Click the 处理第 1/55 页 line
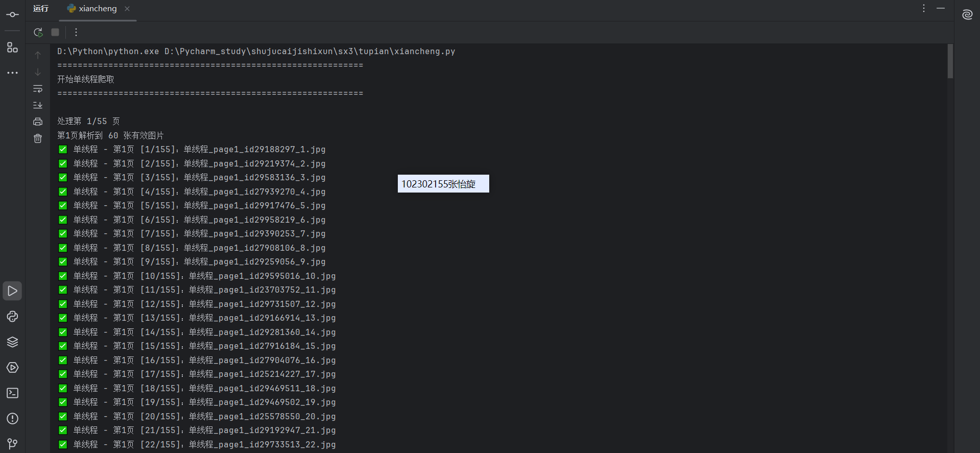The image size is (980, 453). tap(88, 121)
